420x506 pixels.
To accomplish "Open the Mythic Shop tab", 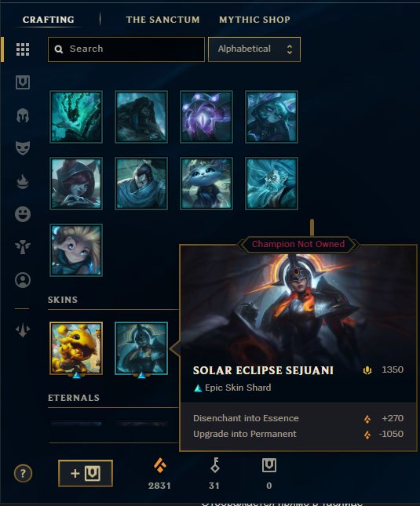I will click(254, 20).
